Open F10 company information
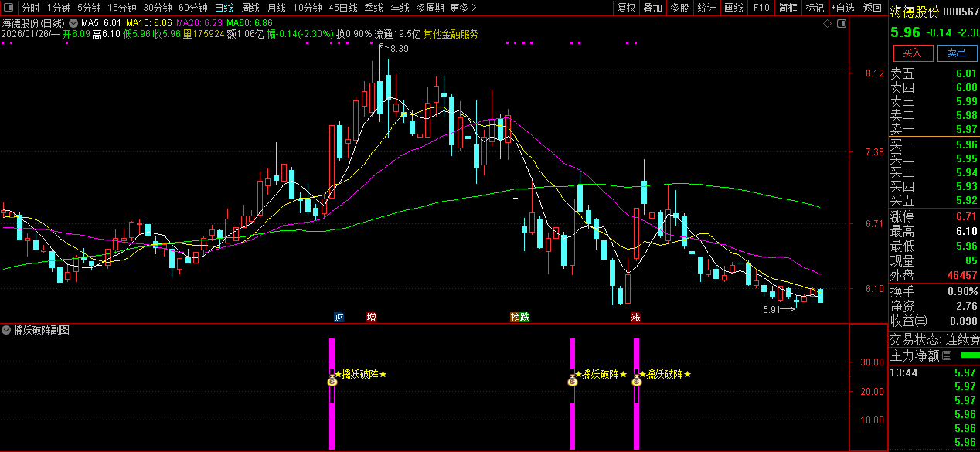The height and width of the screenshot is (452, 980). point(761,8)
